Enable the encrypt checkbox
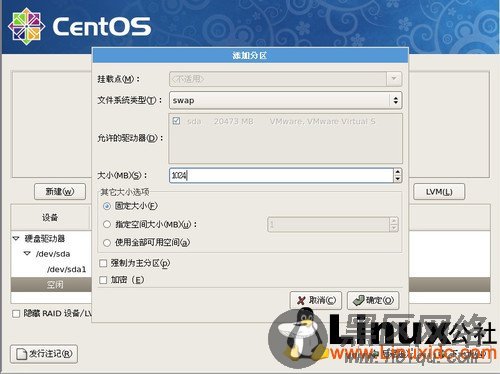 (x=103, y=280)
